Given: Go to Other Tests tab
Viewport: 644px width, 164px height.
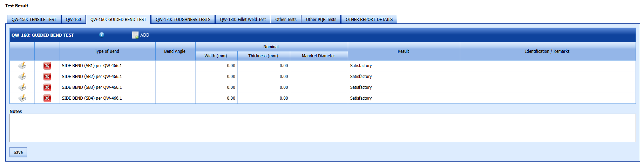Looking at the screenshot, I should [286, 20].
